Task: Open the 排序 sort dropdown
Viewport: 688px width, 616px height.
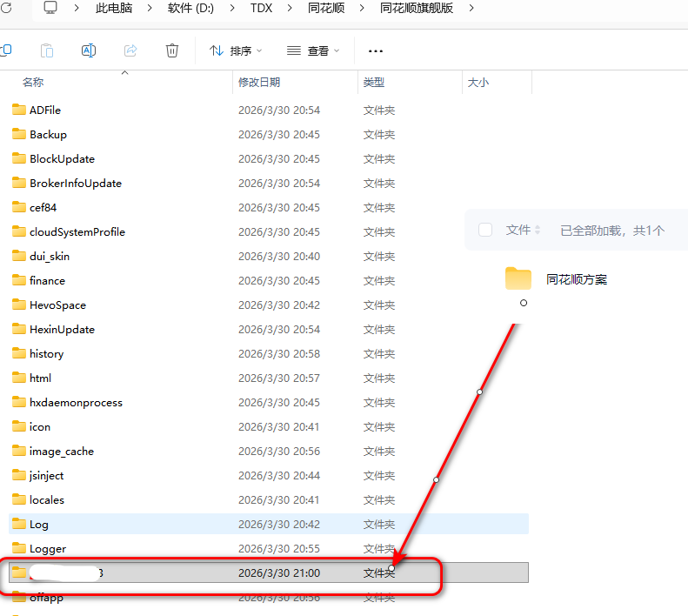Action: click(236, 51)
